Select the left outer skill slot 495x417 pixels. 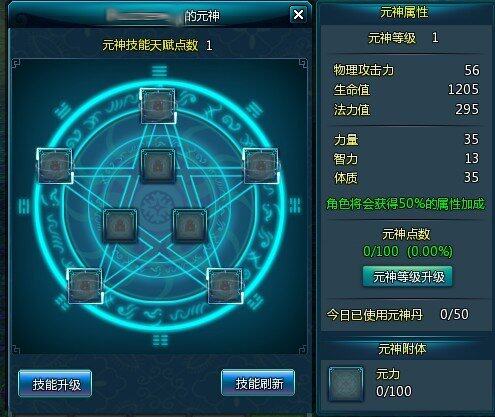pos(54,166)
